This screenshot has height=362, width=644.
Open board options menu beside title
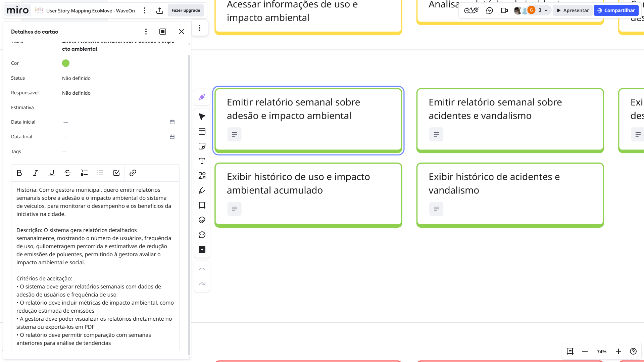coord(145,10)
